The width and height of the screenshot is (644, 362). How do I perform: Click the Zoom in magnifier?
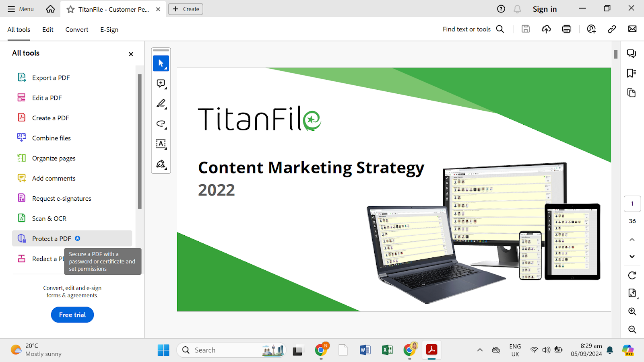click(632, 311)
